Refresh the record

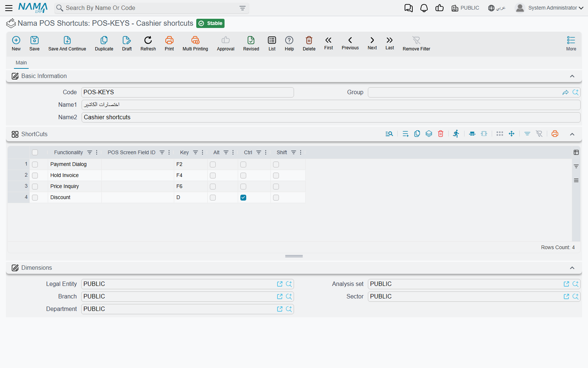pyautogui.click(x=148, y=43)
